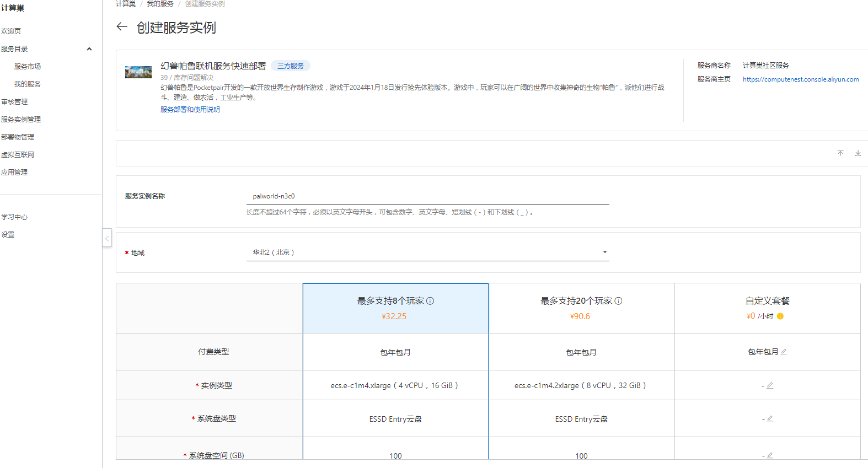Open 我的服务 in the sidebar
The image size is (868, 468).
(28, 84)
